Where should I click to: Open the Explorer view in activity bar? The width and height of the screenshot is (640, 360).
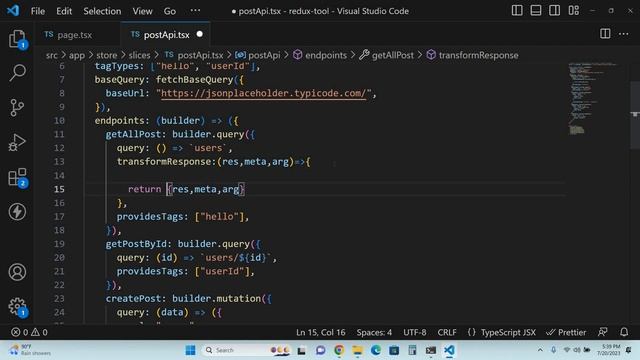pos(17,39)
